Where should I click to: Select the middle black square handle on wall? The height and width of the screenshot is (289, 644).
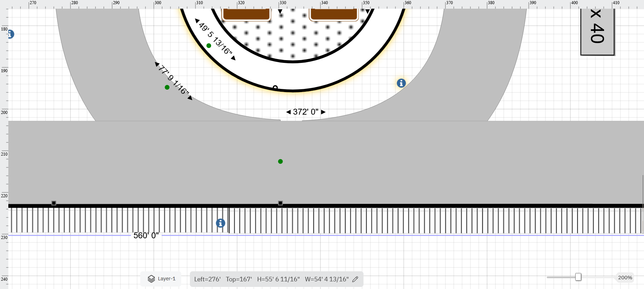pos(281,203)
